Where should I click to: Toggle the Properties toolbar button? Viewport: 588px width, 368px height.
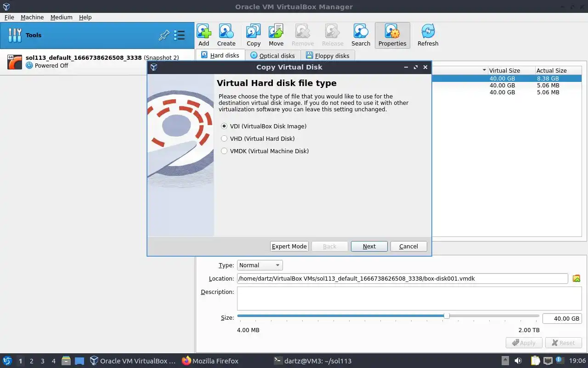pos(392,35)
